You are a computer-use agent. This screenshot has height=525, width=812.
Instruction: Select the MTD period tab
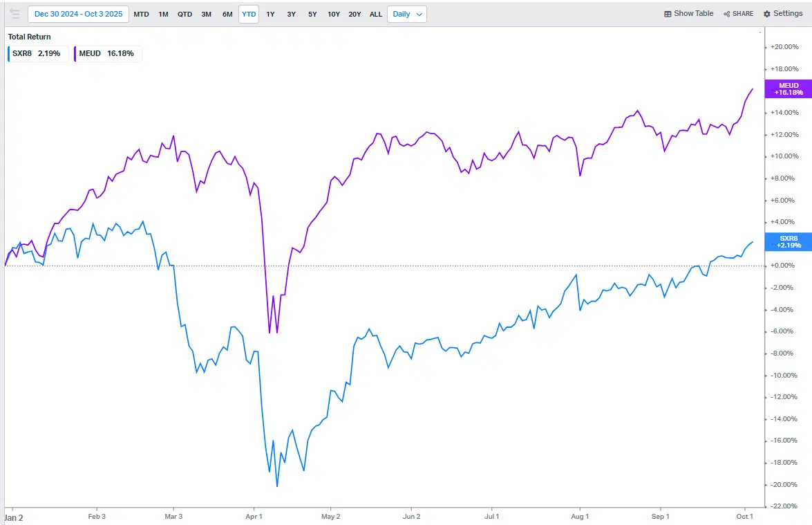[141, 14]
